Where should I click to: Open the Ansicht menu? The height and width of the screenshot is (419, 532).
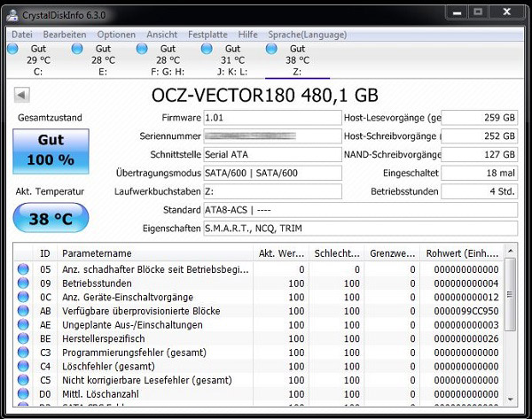[162, 35]
